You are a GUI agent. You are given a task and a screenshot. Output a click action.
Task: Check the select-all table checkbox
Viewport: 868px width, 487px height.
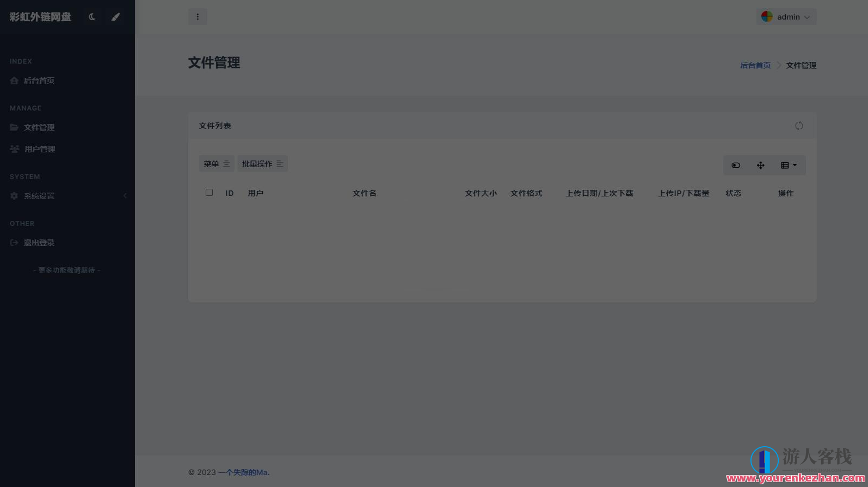click(x=209, y=192)
